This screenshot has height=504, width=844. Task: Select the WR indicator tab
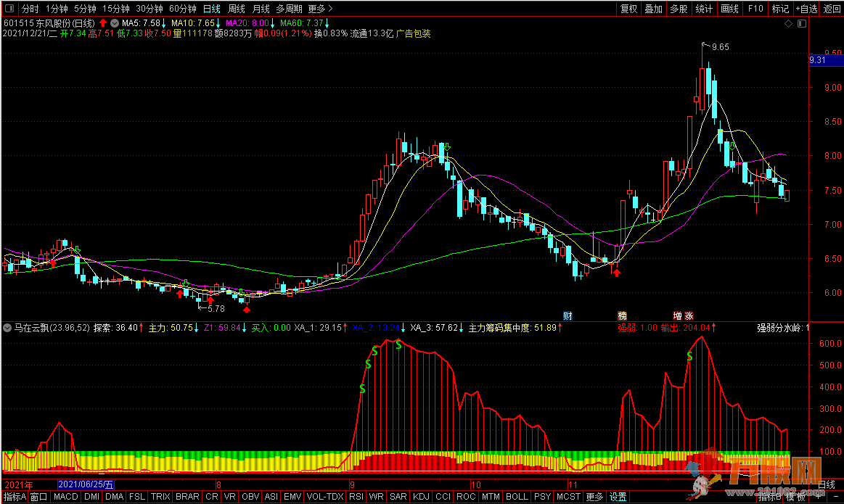click(376, 497)
